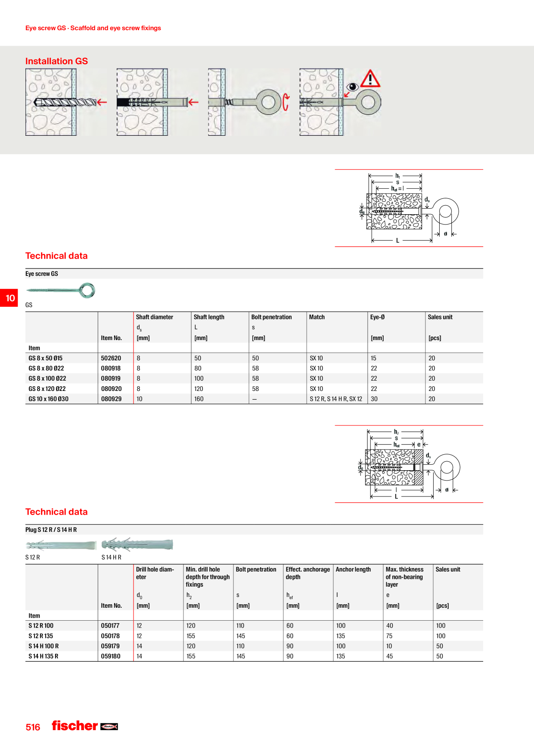The width and height of the screenshot is (534, 756).
Task: Click the eye screw rotation arrow icon
Action: click(286, 103)
